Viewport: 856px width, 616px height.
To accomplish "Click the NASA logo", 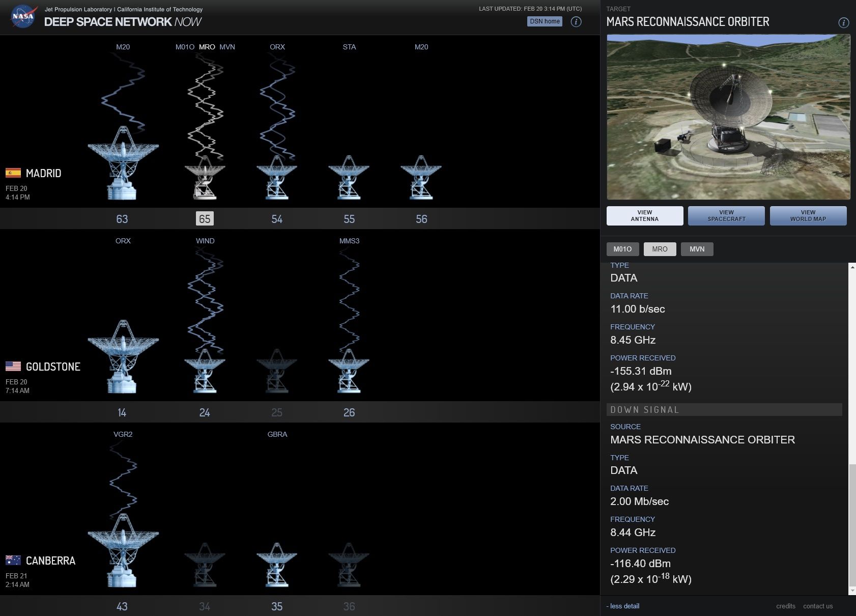I will (23, 16).
